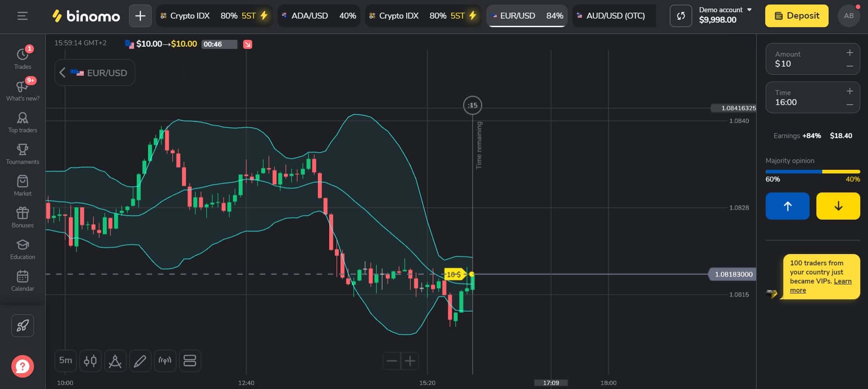Open the help support chat bubble
This screenshot has width=868, height=389.
pos(23,366)
